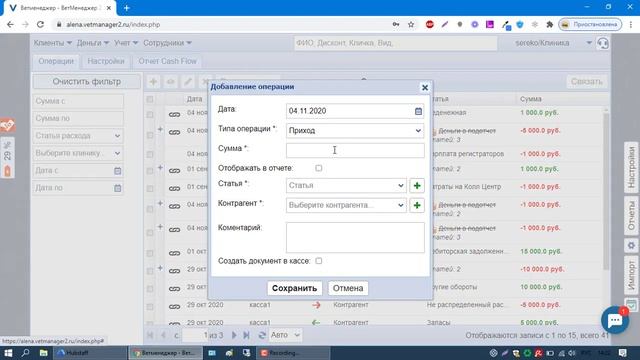The height and width of the screenshot is (360, 640).
Task: Click the headset support icon
Action: pyautogui.click(x=603, y=43)
